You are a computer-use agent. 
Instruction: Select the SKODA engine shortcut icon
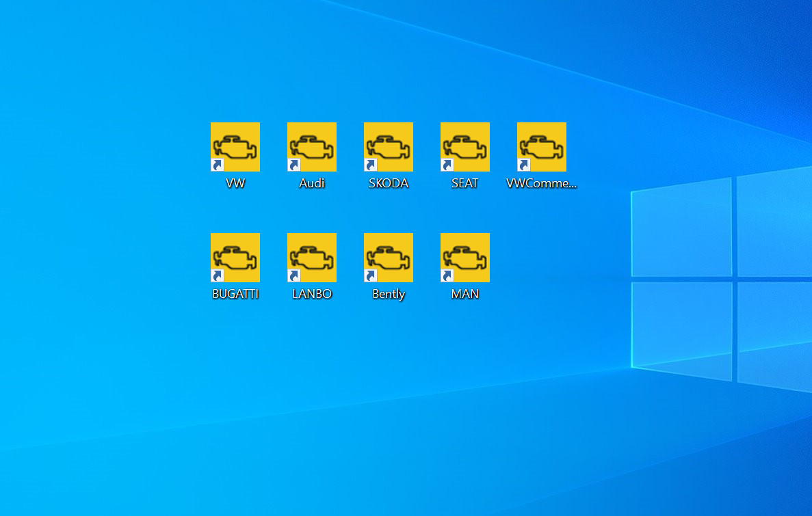[389, 147]
